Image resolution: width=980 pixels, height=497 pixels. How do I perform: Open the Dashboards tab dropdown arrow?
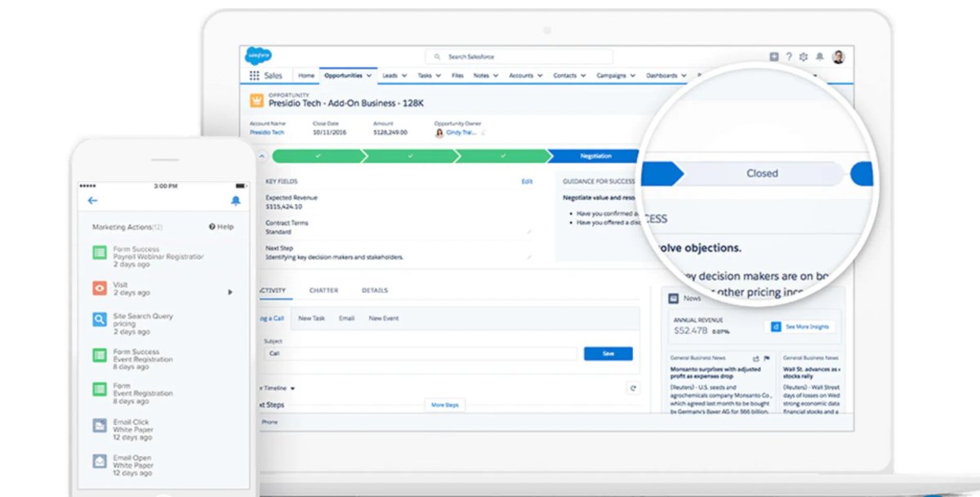pyautogui.click(x=684, y=76)
